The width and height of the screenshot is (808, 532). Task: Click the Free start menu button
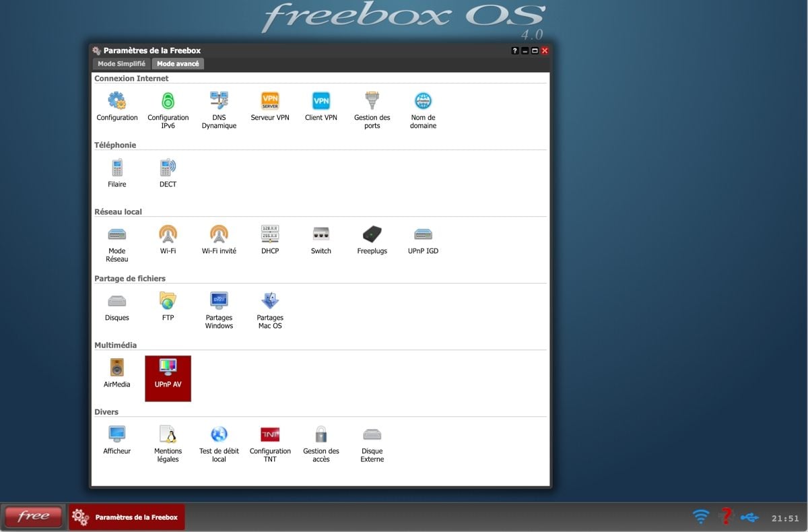[x=34, y=517]
